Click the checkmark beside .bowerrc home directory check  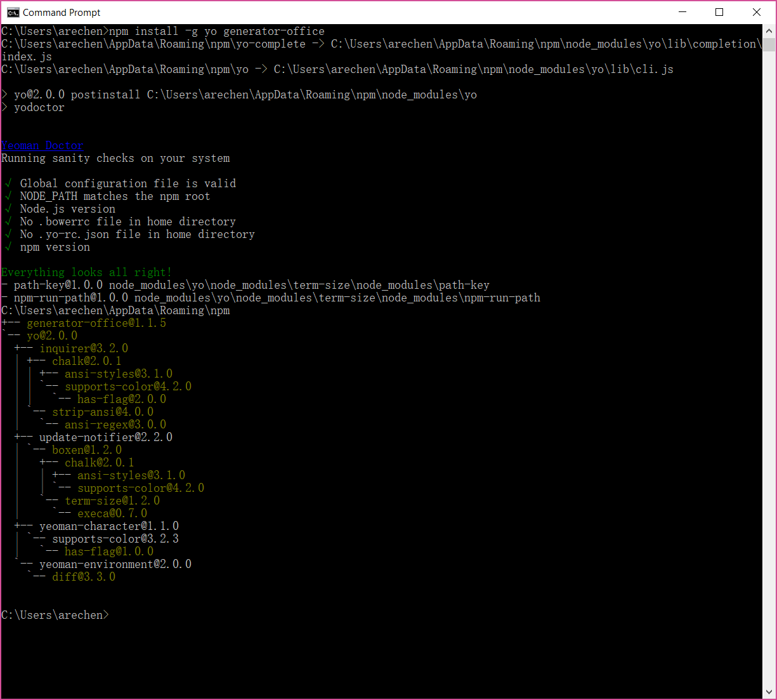pyautogui.click(x=7, y=221)
